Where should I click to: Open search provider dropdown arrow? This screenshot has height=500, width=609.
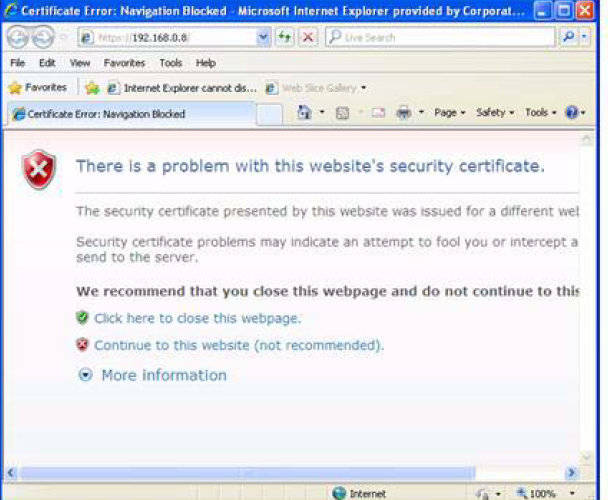click(585, 37)
